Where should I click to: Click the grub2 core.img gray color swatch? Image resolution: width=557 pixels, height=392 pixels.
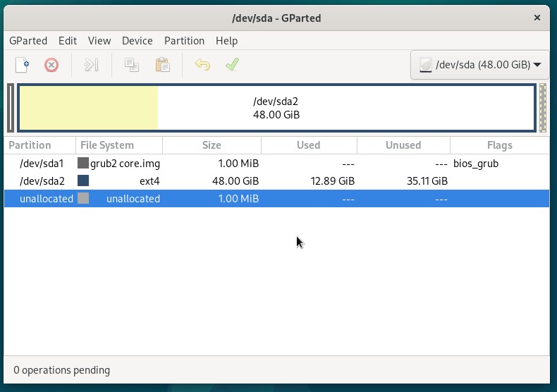(x=83, y=163)
